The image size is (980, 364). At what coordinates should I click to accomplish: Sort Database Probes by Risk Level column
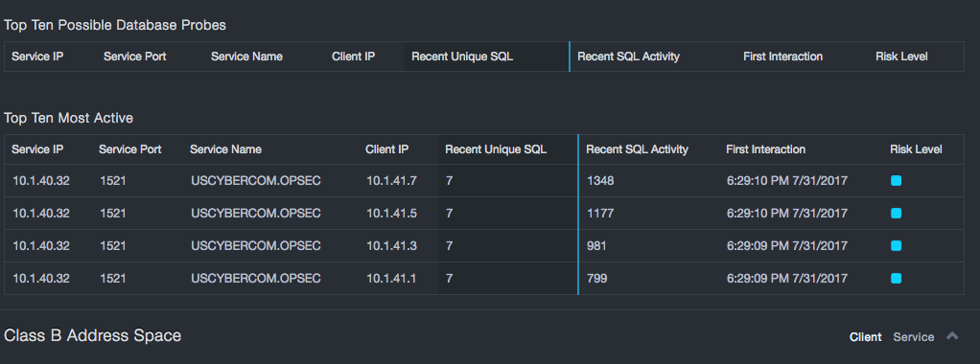coord(901,57)
